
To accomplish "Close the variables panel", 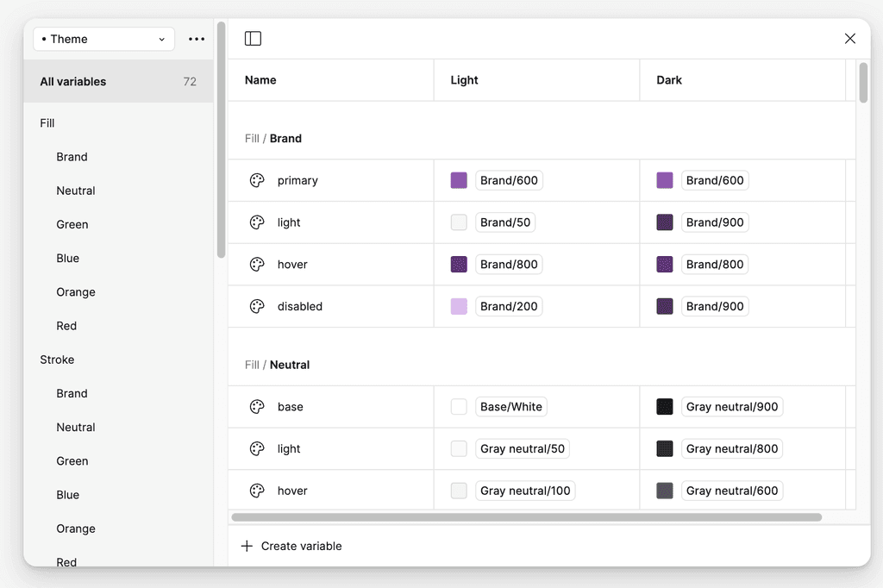I will (x=849, y=39).
